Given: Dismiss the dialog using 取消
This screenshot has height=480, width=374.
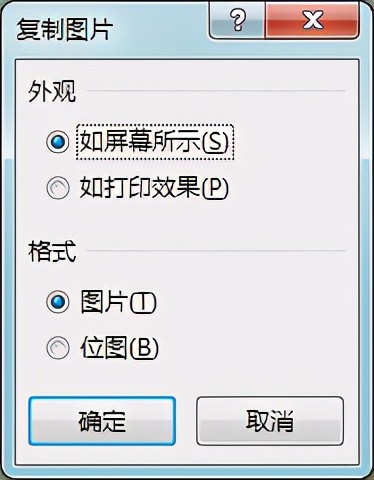Looking at the screenshot, I should point(270,421).
